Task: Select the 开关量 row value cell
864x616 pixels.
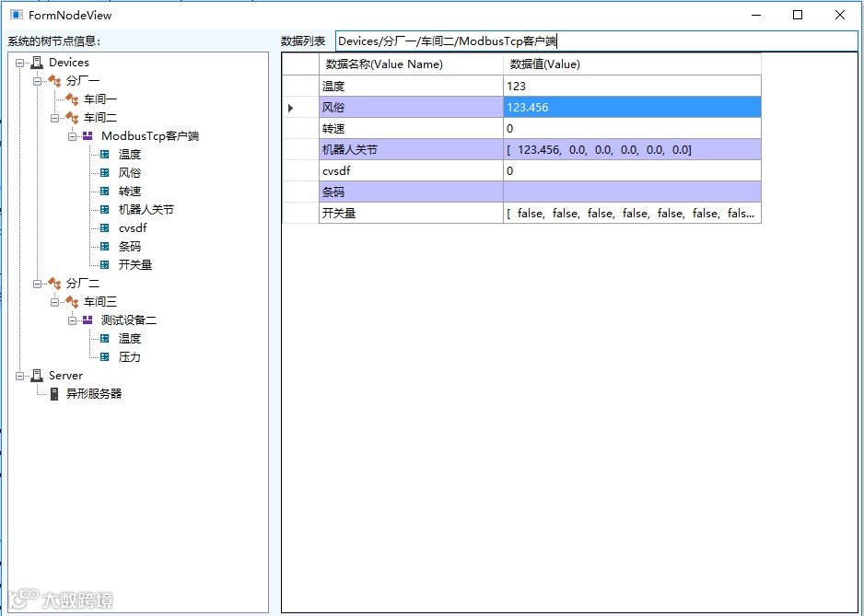Action: [x=632, y=214]
